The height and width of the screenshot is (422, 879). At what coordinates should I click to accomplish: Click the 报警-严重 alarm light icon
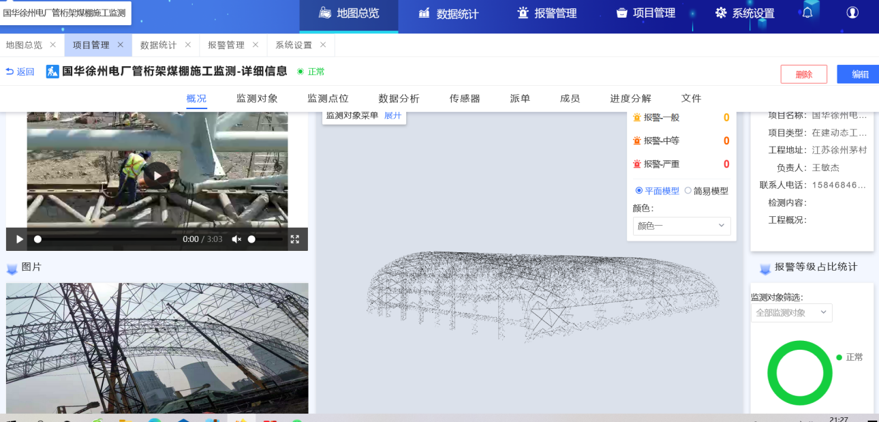pos(637,164)
